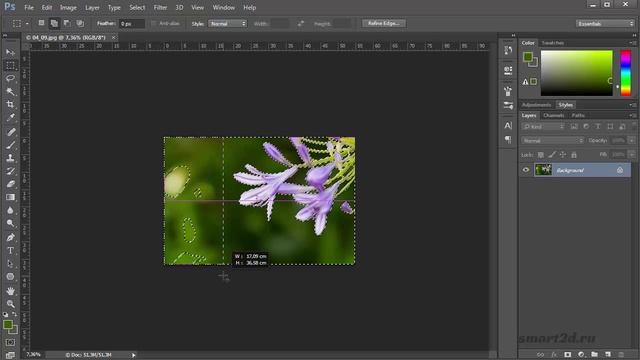
Task: Click the Add layer style fx icon
Action: (x=554, y=354)
